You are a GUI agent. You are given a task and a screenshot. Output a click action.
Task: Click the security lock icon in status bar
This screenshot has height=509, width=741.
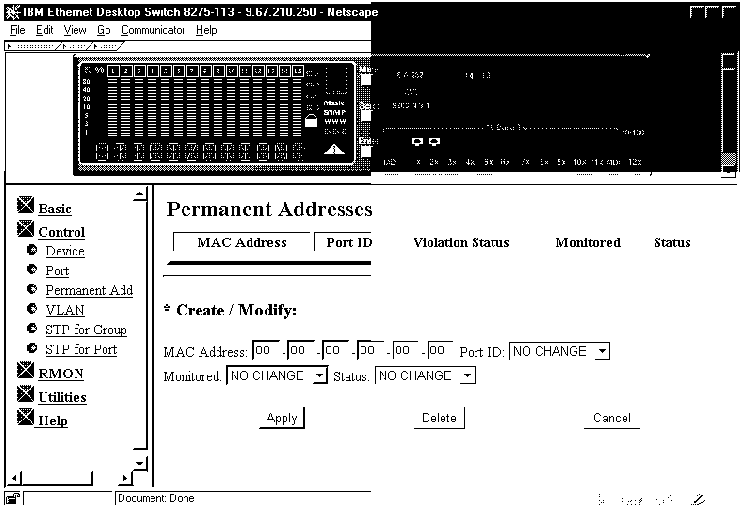pyautogui.click(x=12, y=498)
